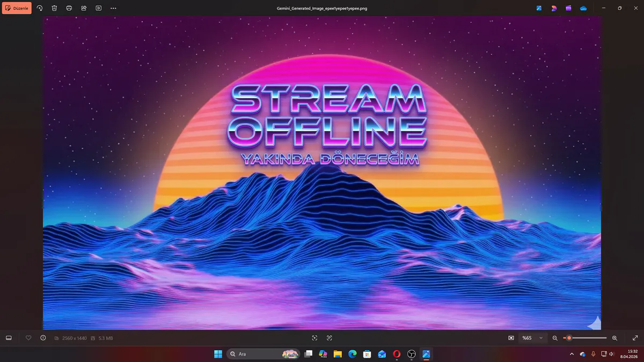The height and width of the screenshot is (362, 644).
Task: Click the 2560 x 1440 dimensions text
Action: (74, 338)
